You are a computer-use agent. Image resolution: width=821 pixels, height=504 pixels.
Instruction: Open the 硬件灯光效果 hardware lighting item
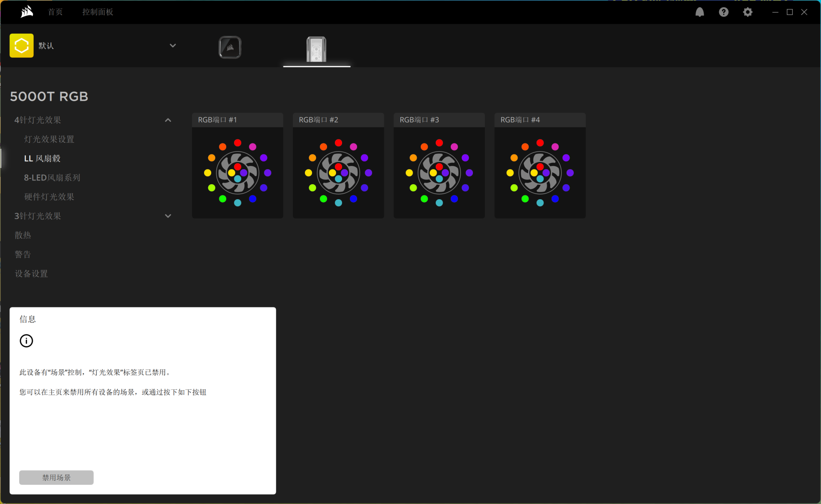point(49,197)
